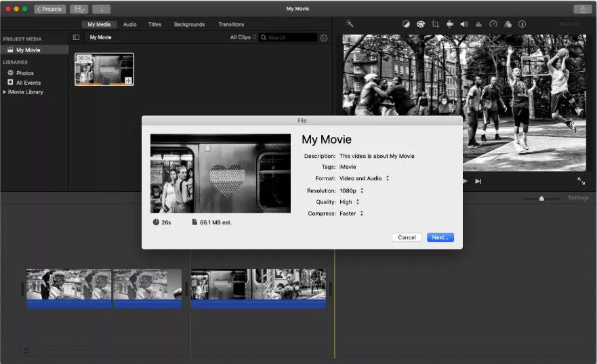Click the 26s duration label
This screenshot has height=364, width=597.
click(x=162, y=222)
